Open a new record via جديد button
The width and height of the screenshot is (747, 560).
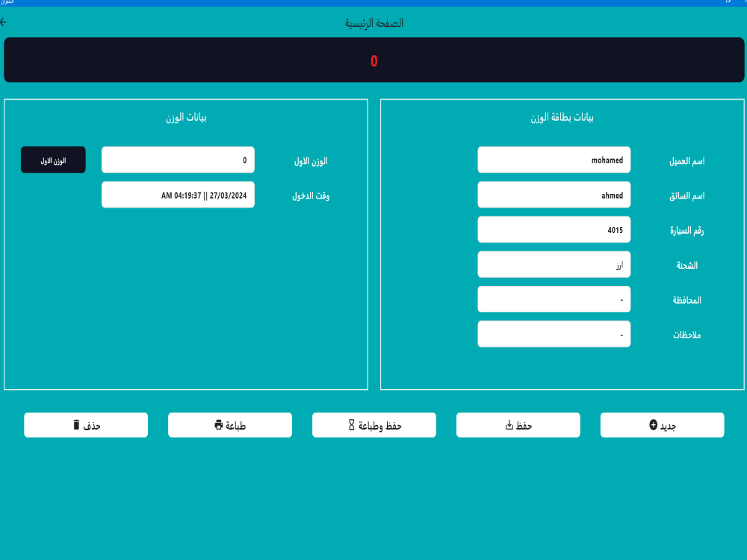pos(662,425)
